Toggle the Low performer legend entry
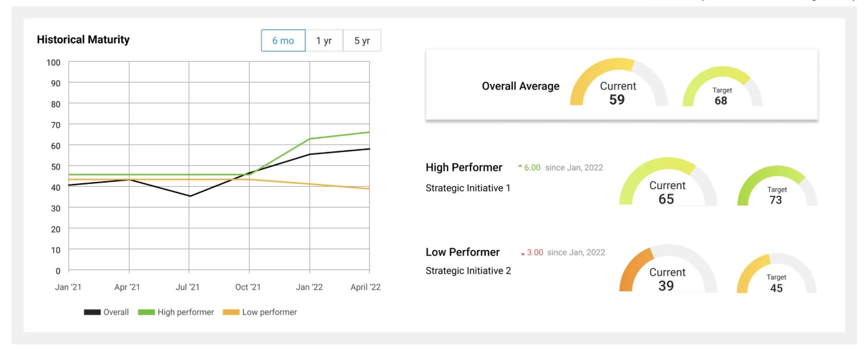The width and height of the screenshot is (868, 354). (x=259, y=312)
